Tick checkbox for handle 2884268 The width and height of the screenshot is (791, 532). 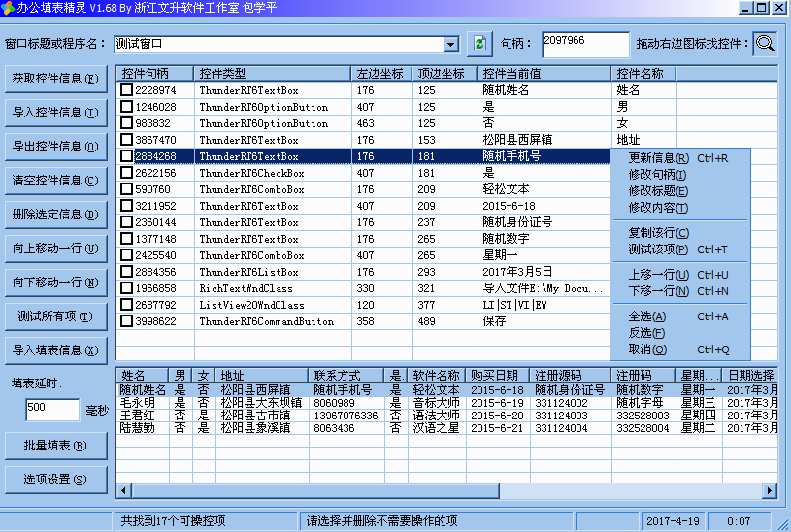[126, 156]
